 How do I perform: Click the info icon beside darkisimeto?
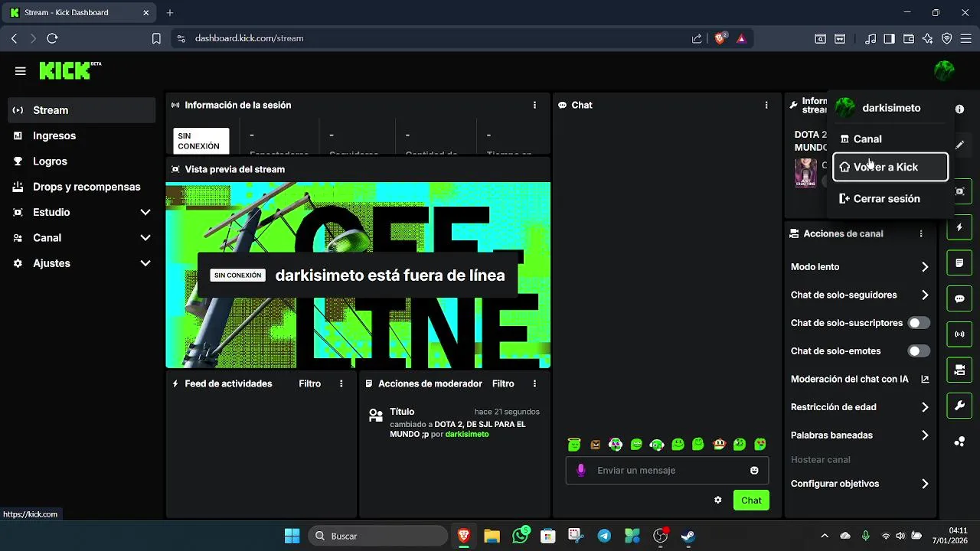click(x=959, y=109)
